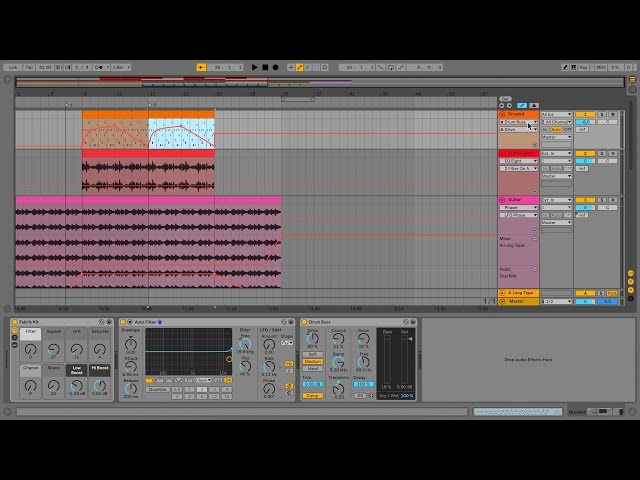Open the Guitar track Phaser device chooser
Viewport: 640px width, 480px height.
click(519, 207)
